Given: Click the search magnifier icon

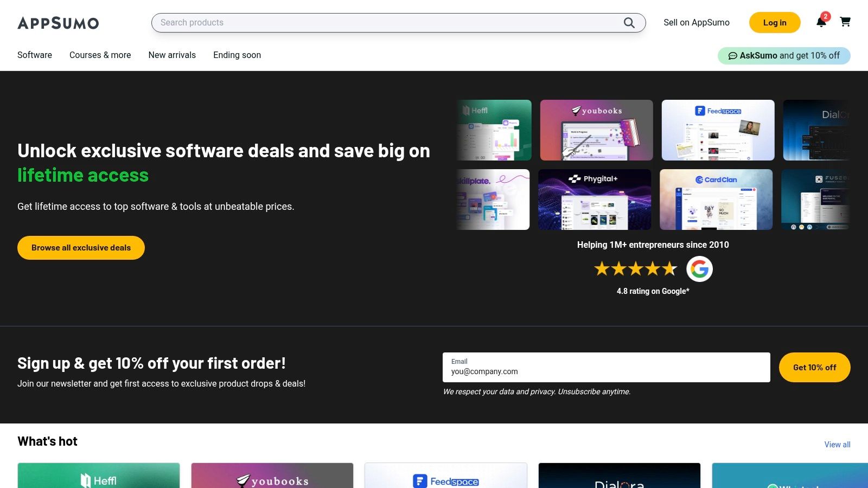Looking at the screenshot, I should pyautogui.click(x=629, y=23).
